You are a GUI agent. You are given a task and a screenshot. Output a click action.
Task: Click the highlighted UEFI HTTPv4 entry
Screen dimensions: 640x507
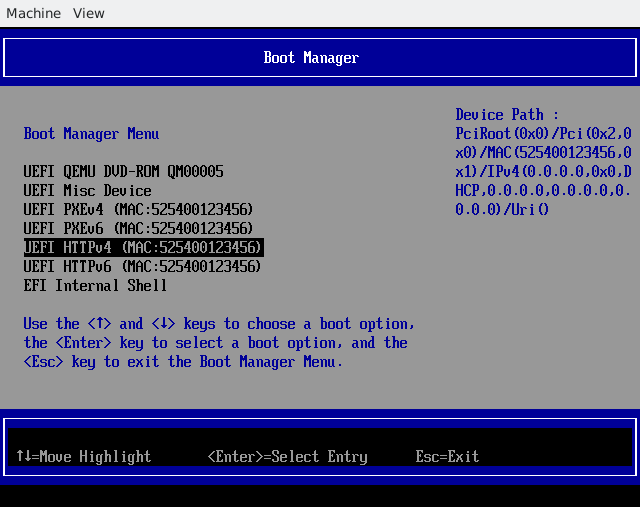(x=142, y=247)
